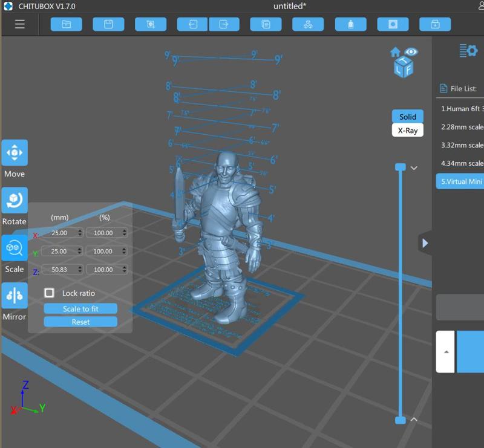Enable the Lock ratio checkbox

50,293
